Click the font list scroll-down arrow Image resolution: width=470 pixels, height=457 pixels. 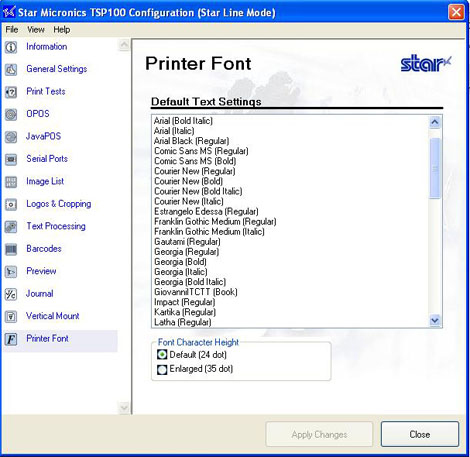click(435, 320)
